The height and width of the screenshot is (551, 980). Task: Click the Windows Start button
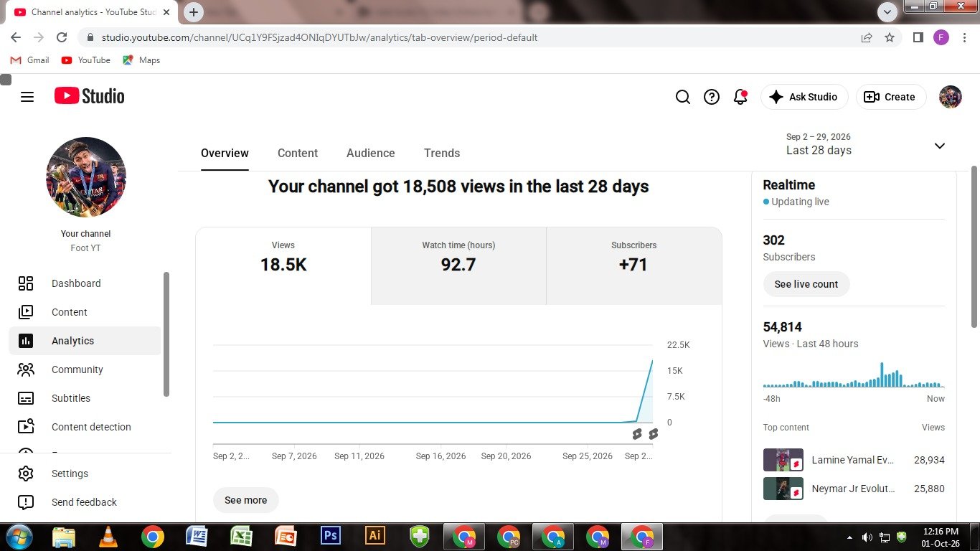coord(19,536)
